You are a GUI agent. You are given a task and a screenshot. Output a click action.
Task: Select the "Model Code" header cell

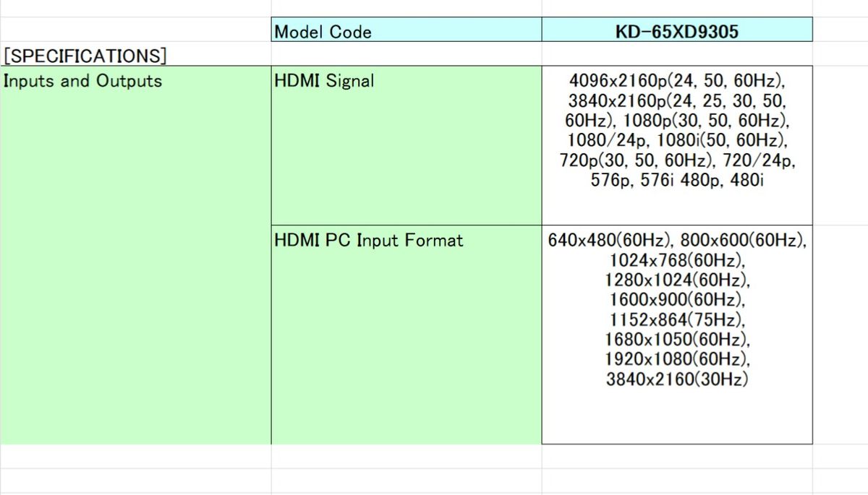pos(407,30)
